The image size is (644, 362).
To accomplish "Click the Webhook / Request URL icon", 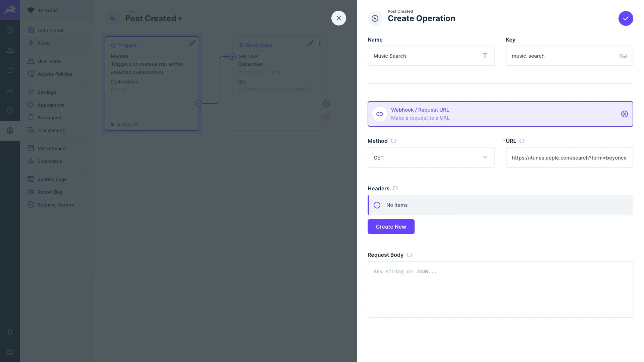I will [379, 114].
